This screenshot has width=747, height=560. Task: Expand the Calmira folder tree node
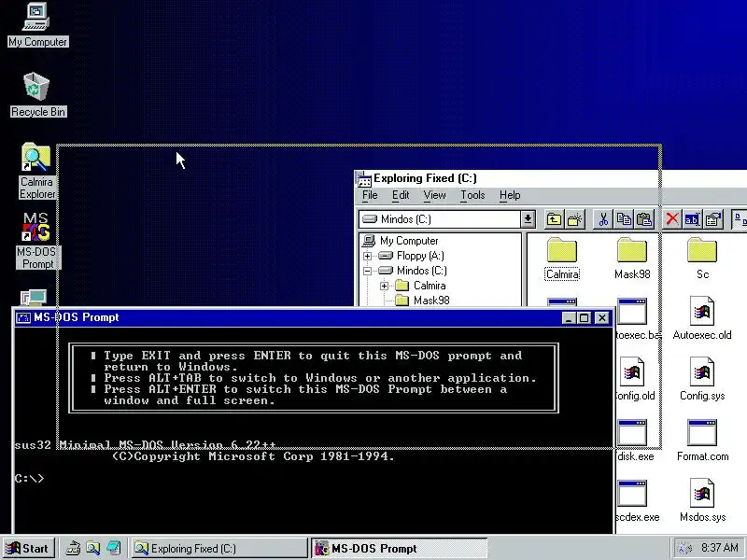385,286
